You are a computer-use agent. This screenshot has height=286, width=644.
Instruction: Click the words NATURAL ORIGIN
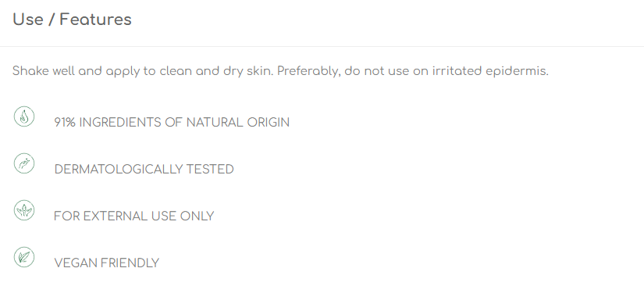click(238, 123)
